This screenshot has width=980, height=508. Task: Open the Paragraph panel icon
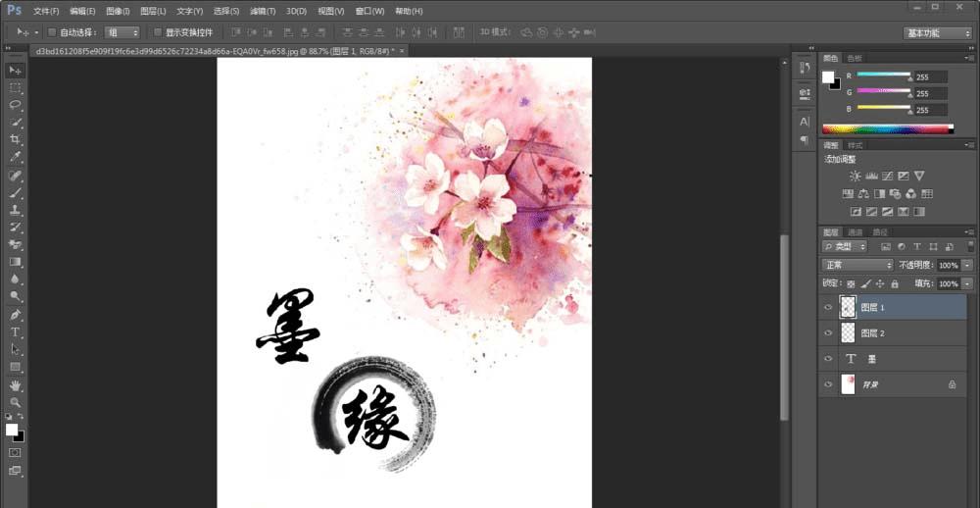pyautogui.click(x=805, y=139)
